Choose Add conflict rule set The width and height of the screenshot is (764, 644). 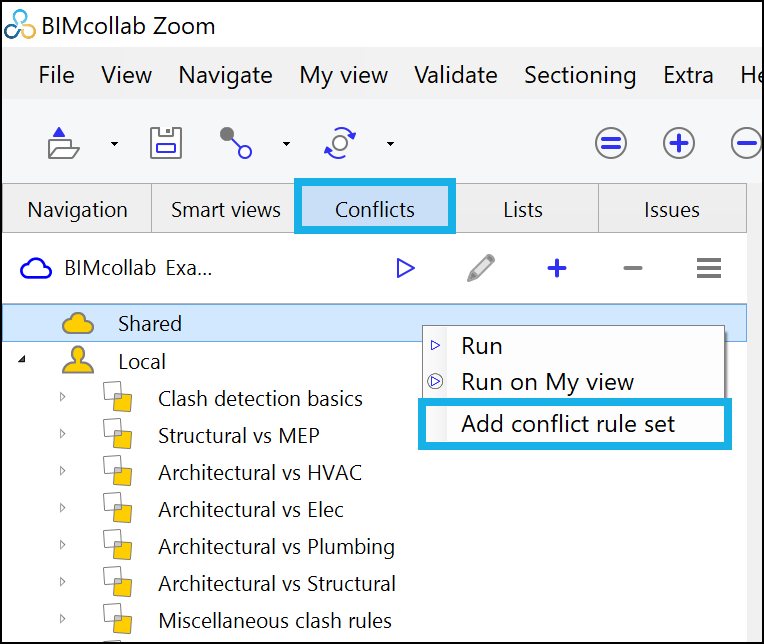tap(574, 424)
